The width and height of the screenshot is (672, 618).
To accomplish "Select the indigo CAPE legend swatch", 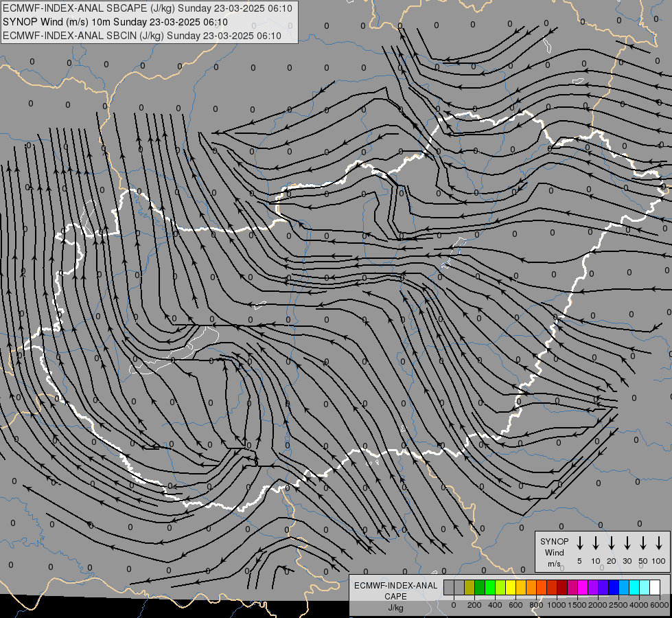I will [603, 587].
